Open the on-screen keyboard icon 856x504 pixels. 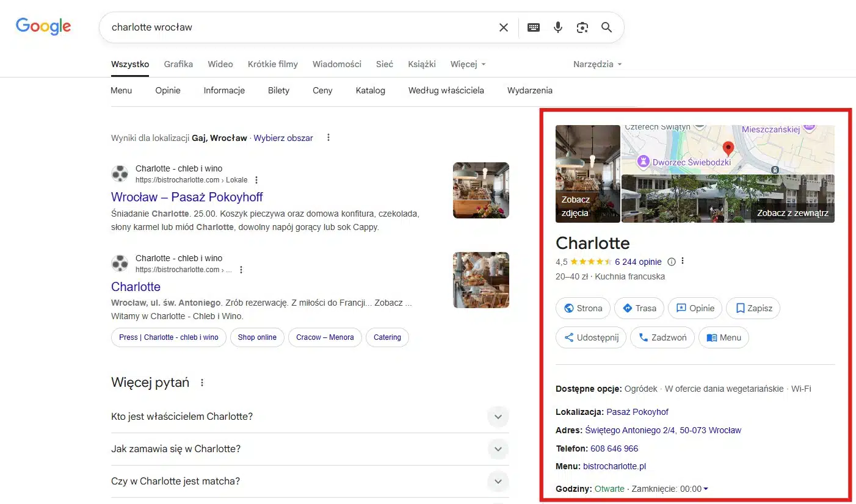point(534,27)
